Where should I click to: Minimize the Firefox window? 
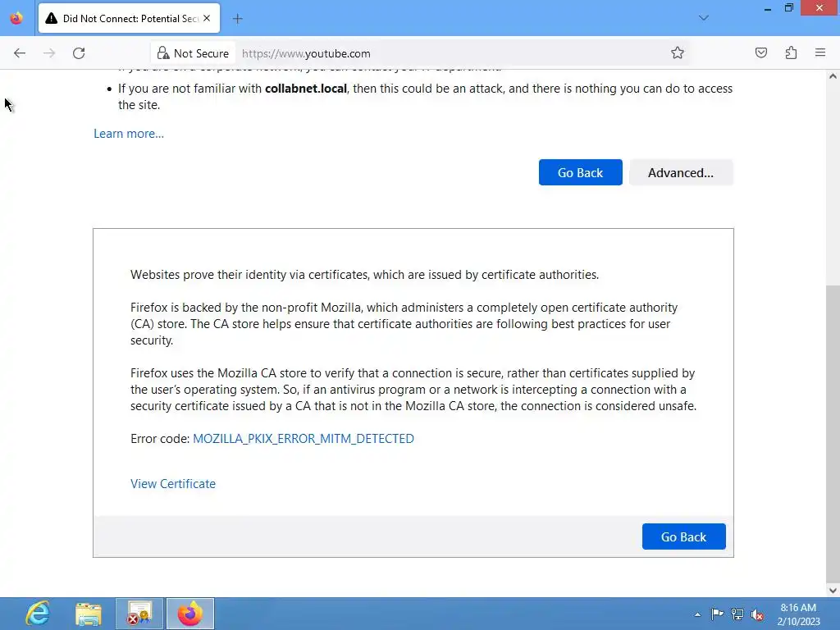pos(767,8)
